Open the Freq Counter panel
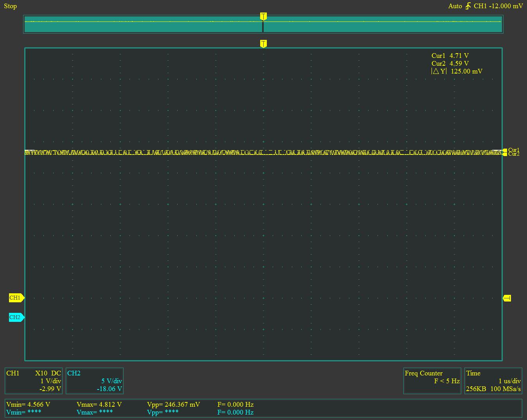 [432, 381]
